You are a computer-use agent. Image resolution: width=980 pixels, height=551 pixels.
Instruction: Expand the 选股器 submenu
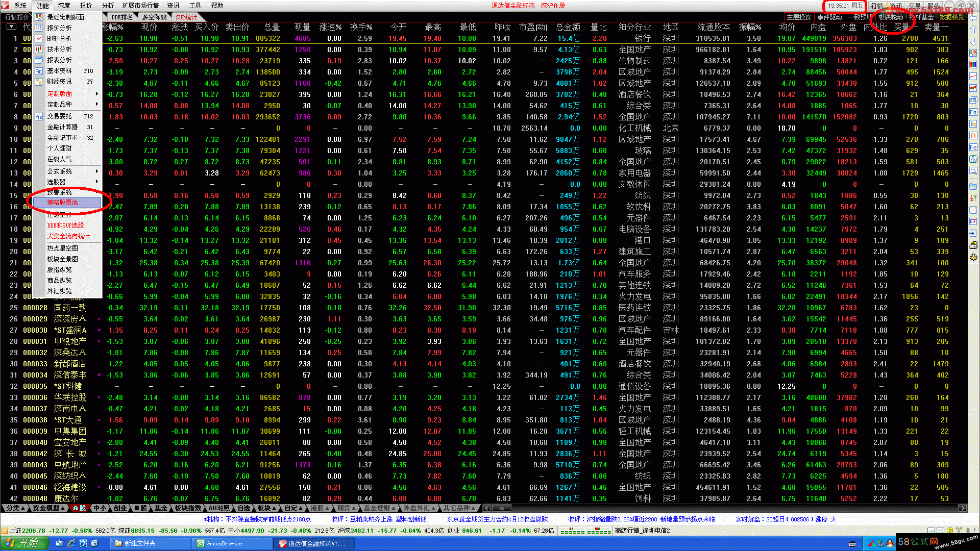(67, 182)
